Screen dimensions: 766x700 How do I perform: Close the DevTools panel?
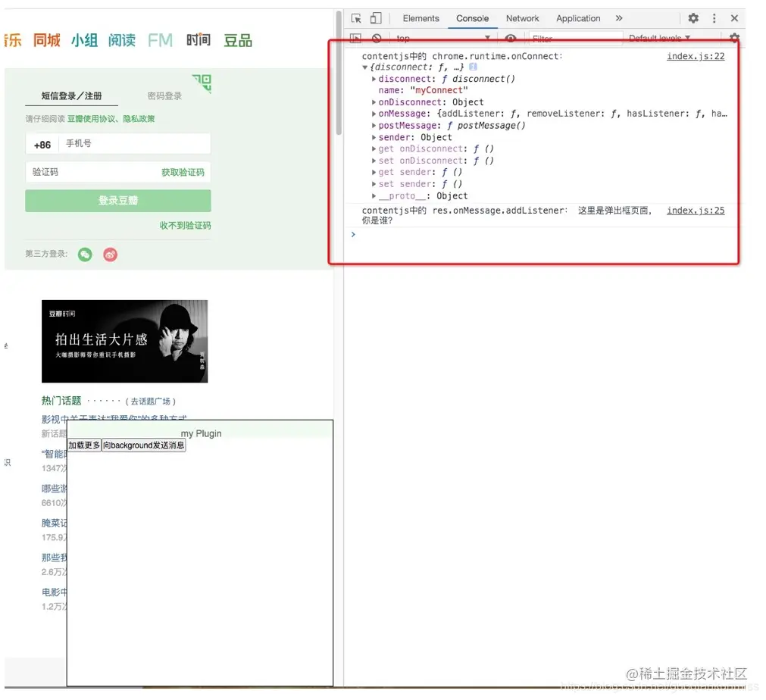pos(734,18)
